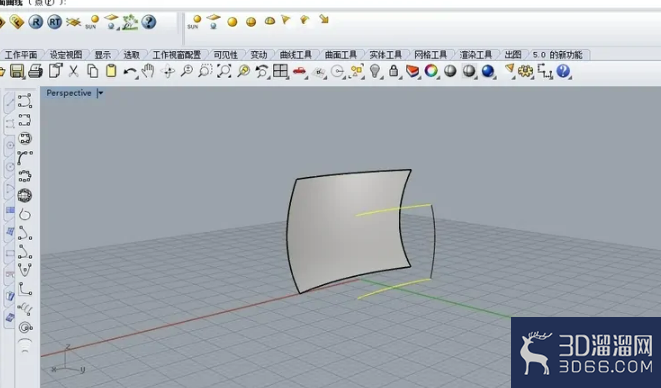
Task: Click the selected rendered sphere icon
Action: (469, 71)
